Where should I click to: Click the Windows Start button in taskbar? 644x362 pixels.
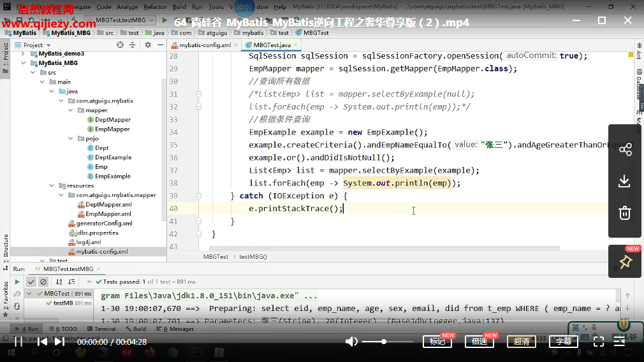point(11,352)
